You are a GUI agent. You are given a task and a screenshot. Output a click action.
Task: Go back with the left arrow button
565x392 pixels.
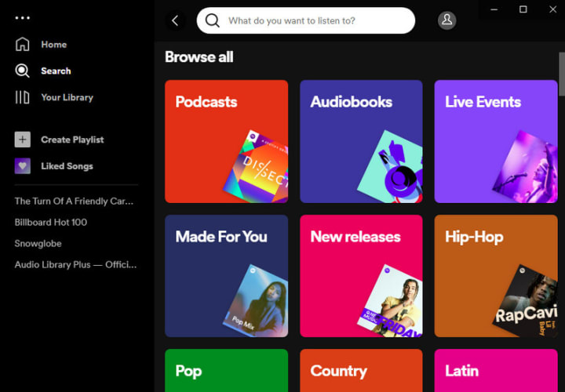(x=176, y=20)
